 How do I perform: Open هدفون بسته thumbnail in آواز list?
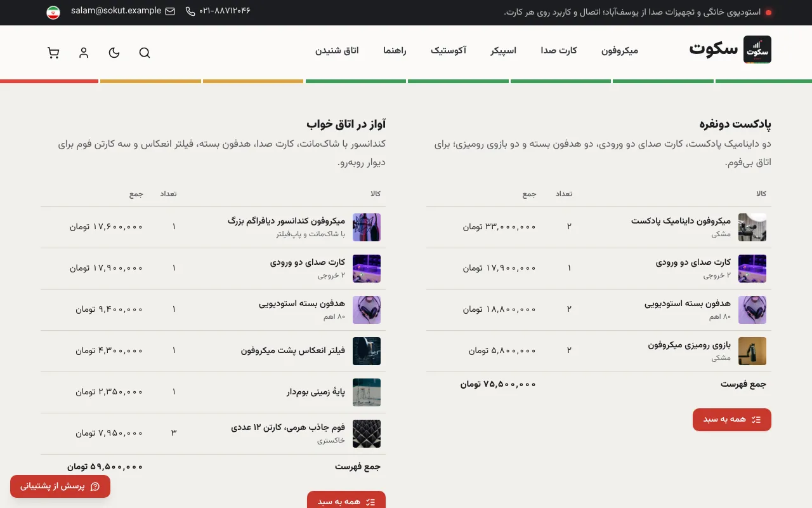tap(367, 310)
